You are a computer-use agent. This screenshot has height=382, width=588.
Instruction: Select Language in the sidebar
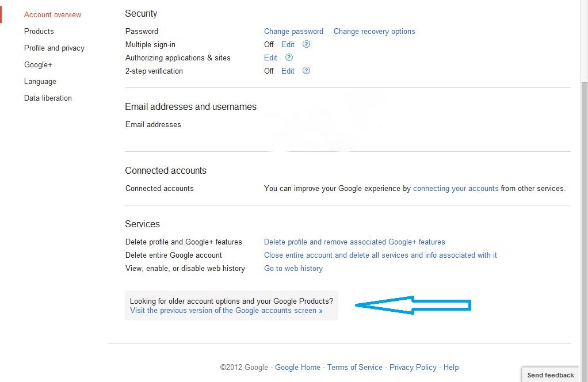40,81
